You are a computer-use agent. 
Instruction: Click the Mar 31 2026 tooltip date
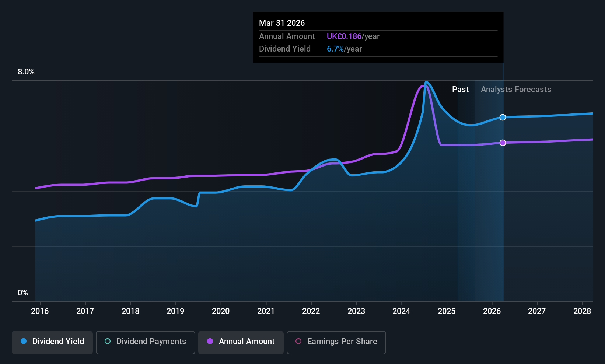(282, 23)
